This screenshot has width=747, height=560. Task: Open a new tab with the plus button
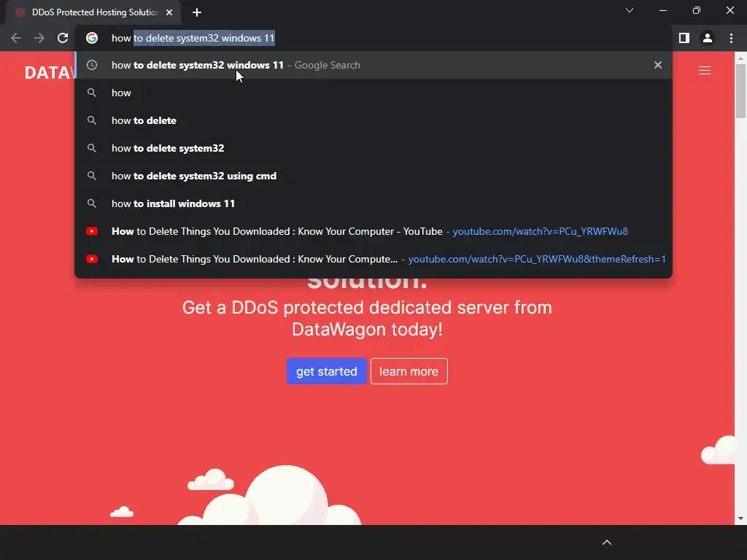coord(197,12)
